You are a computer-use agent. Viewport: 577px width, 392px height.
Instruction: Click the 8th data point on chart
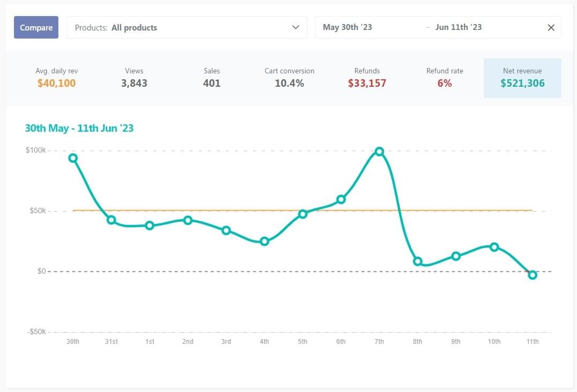(417, 261)
